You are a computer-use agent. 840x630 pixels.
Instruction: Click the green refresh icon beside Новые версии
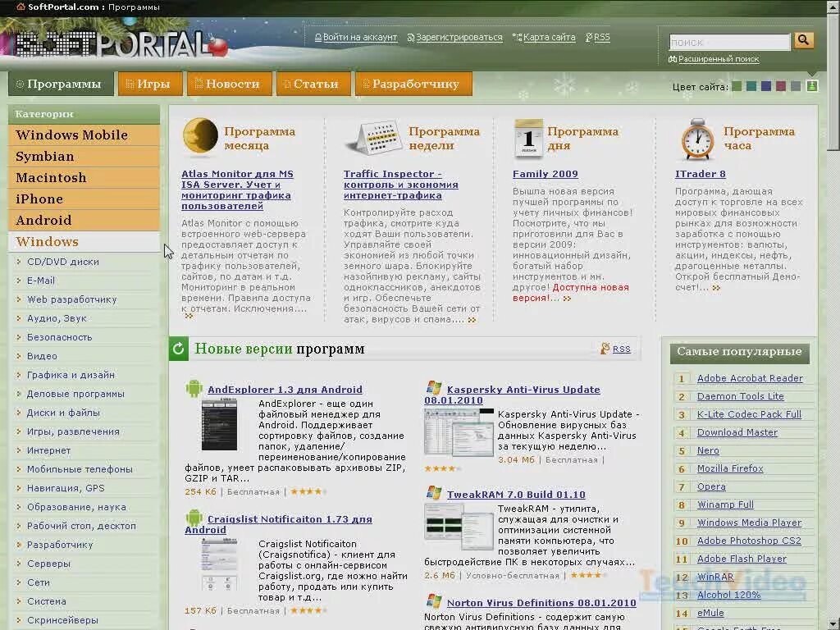[178, 349]
